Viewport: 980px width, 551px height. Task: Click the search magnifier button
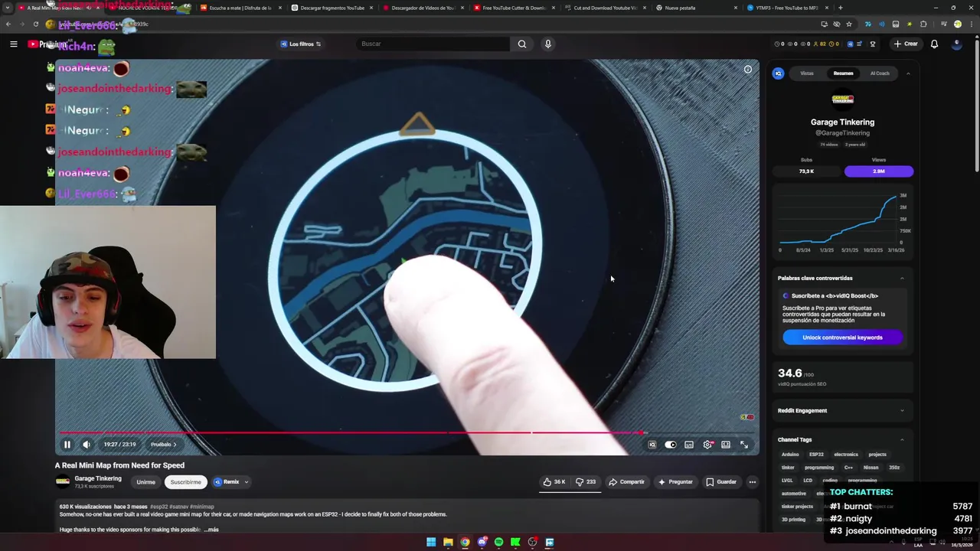pyautogui.click(x=522, y=44)
